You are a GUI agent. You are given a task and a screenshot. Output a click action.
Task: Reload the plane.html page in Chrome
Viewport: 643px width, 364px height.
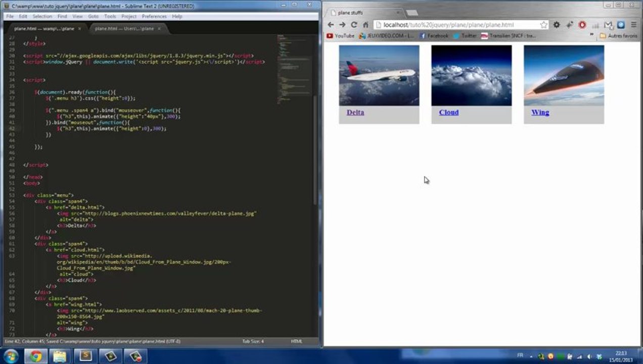coord(354,25)
